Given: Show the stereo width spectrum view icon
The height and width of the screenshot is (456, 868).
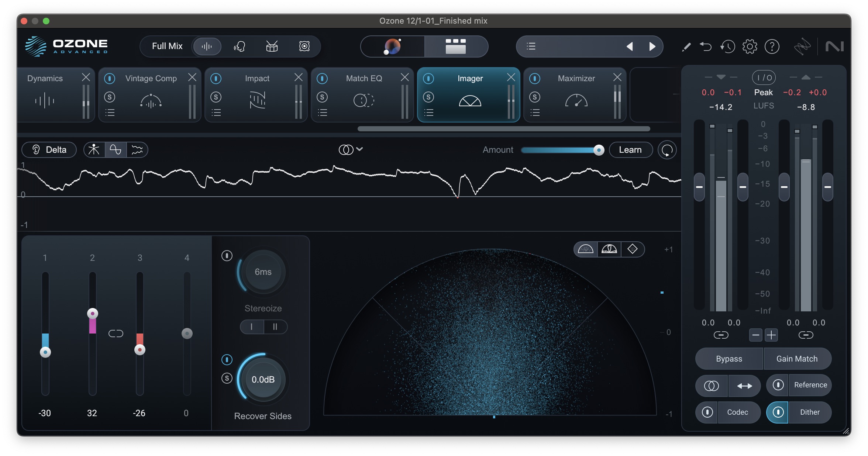Looking at the screenshot, I should click(x=137, y=150).
